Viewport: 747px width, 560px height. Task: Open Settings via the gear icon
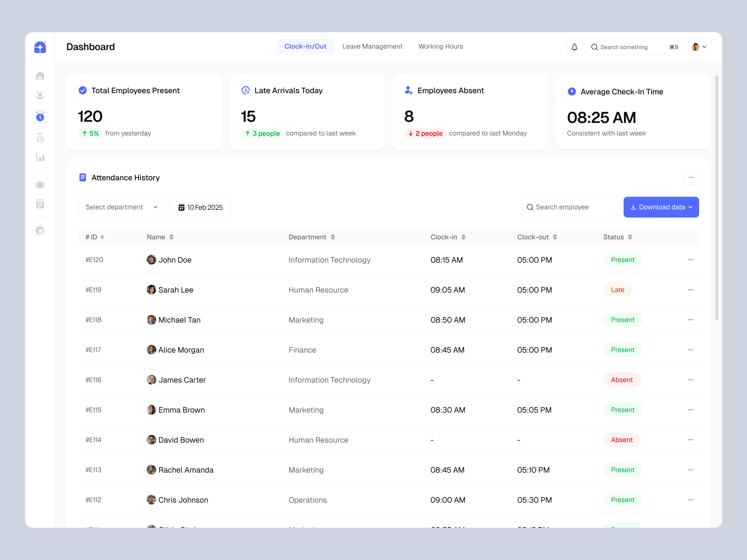(40, 230)
